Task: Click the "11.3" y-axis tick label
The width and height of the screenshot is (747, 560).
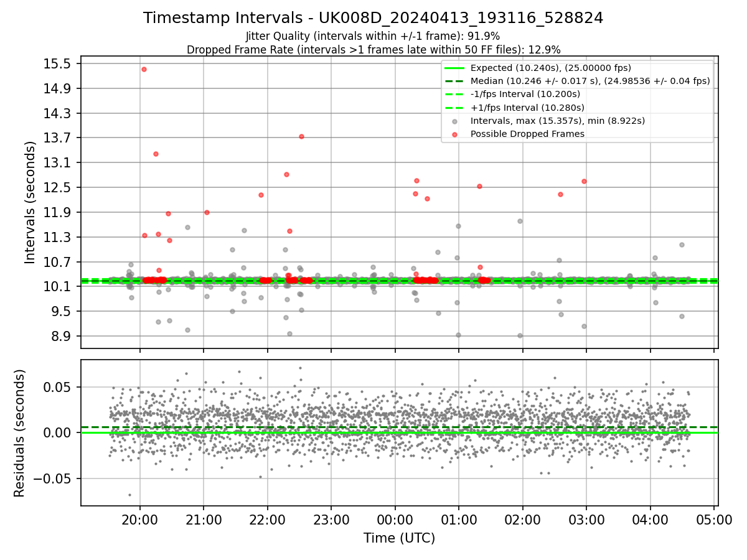Action: [x=58, y=237]
